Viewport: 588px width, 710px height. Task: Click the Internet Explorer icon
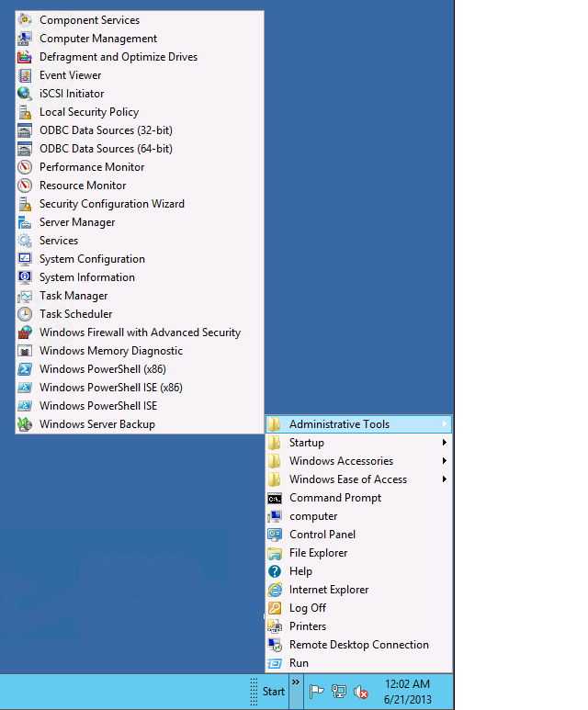click(x=275, y=590)
